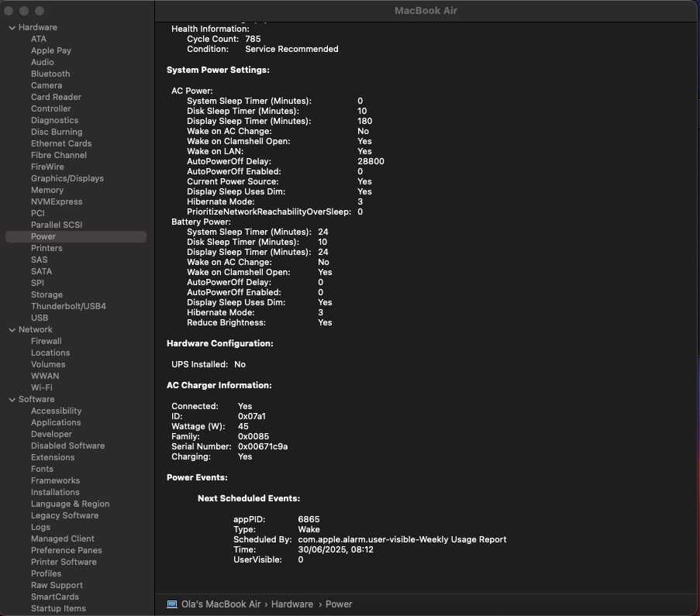
Task: Select Firewall under Network
Action: pos(47,341)
